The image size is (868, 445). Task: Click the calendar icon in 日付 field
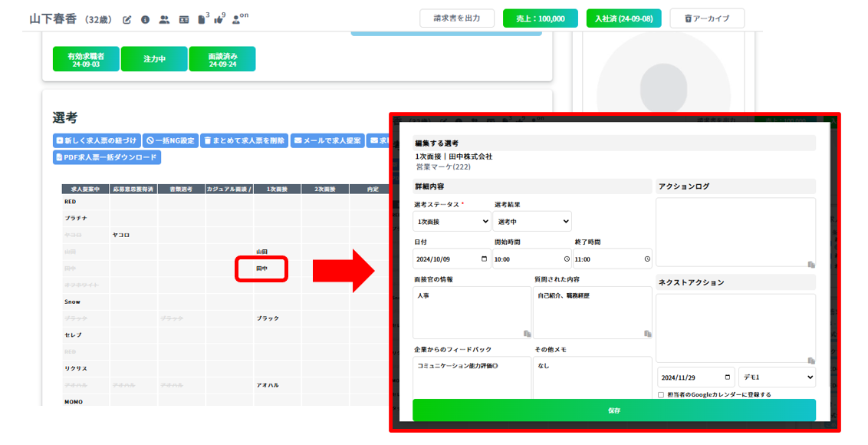pyautogui.click(x=483, y=259)
